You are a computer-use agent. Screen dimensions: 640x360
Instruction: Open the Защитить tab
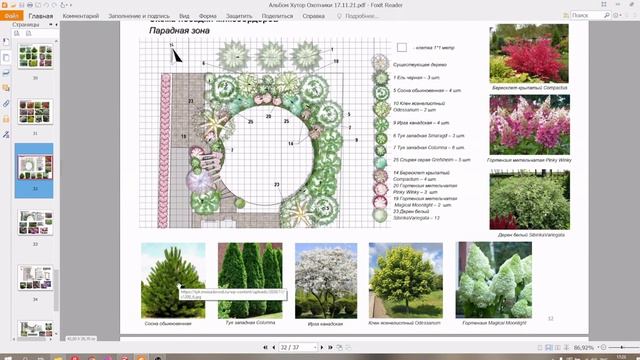[239, 16]
